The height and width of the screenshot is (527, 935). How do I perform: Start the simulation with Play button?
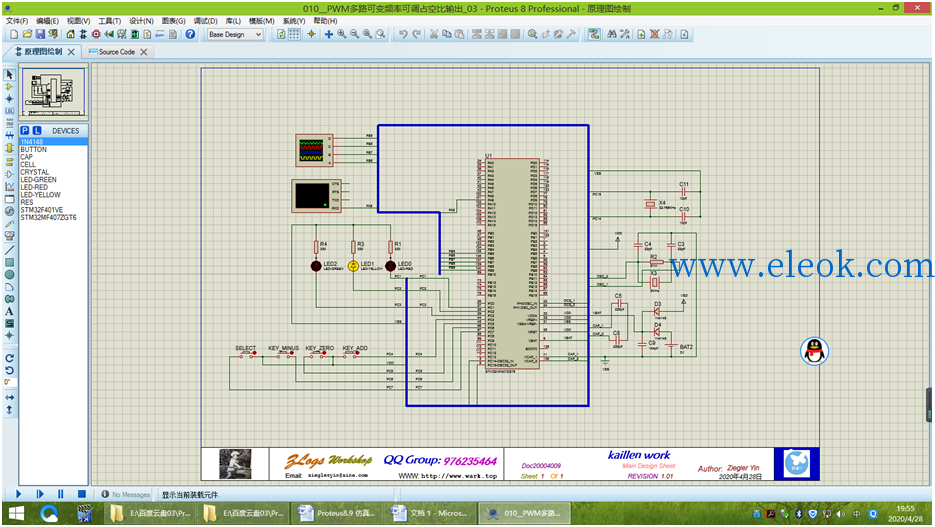18,494
